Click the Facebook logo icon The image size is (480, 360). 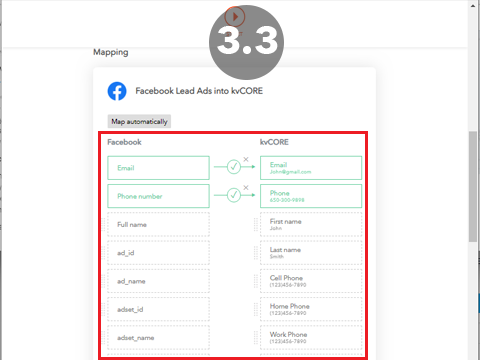coord(117,91)
